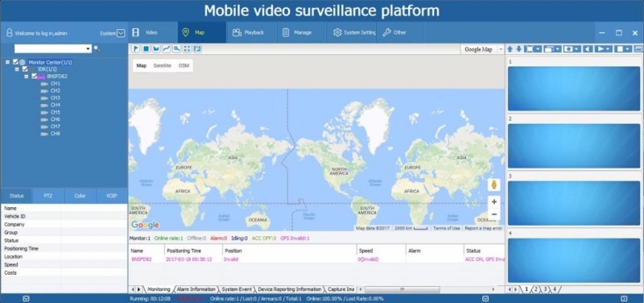Zoom in the map with plus button
This screenshot has width=644, height=303.
[x=494, y=201]
